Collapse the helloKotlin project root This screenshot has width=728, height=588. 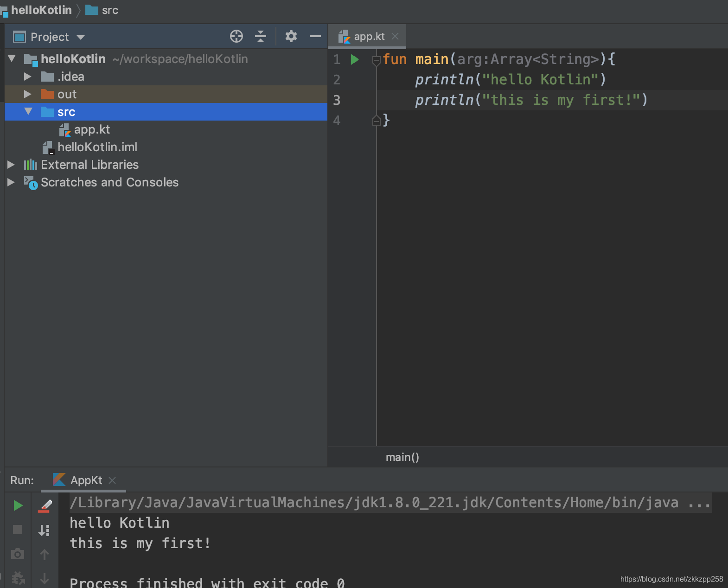[12, 58]
